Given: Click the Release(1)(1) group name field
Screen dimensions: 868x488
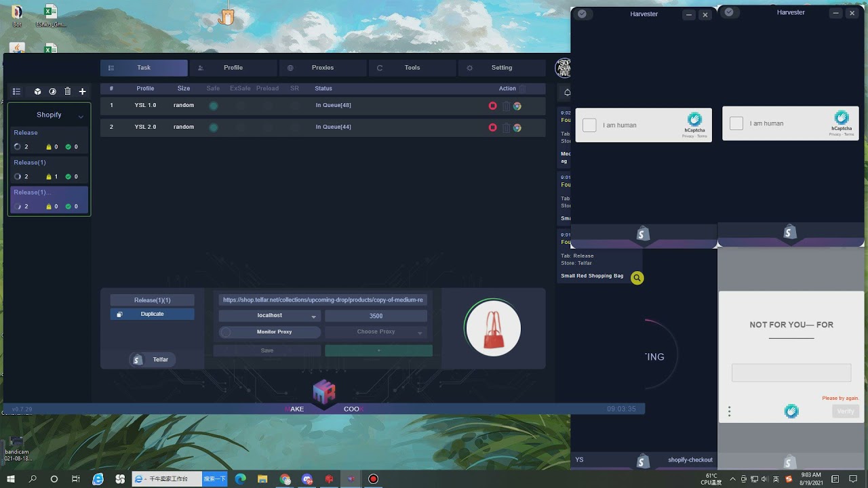Looking at the screenshot, I should [153, 300].
